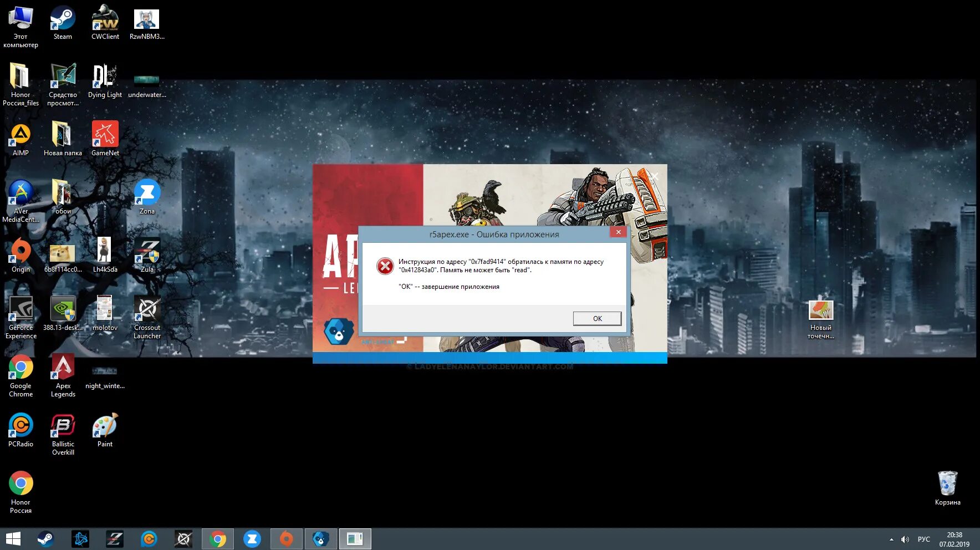Select the Dying Light desktop shortcut
The height and width of the screenshot is (550, 980).
(x=105, y=81)
